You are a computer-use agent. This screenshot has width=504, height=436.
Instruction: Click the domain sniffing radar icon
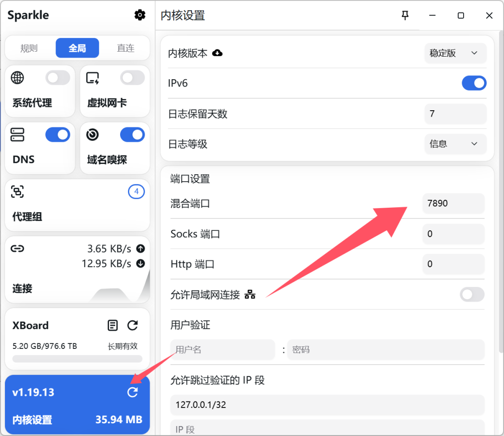click(93, 135)
